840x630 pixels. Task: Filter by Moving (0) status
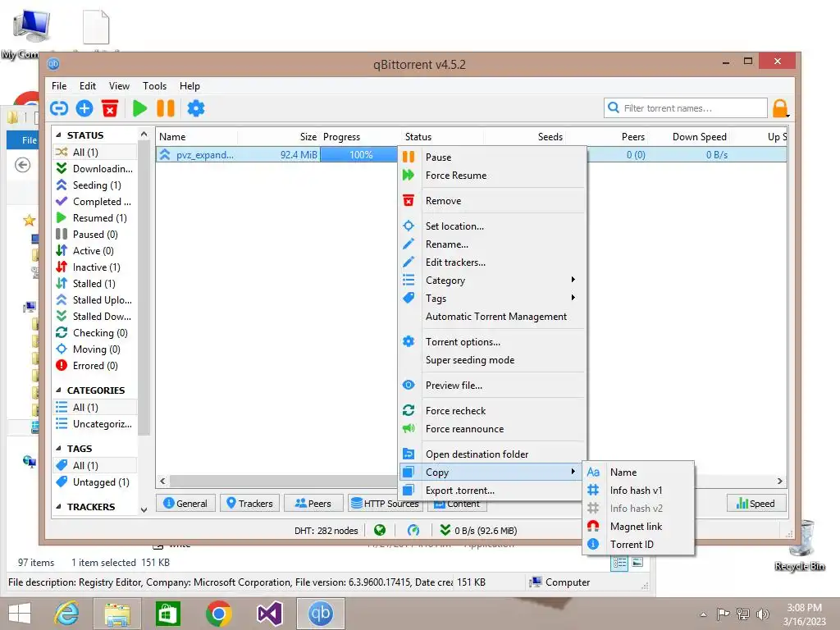95,349
